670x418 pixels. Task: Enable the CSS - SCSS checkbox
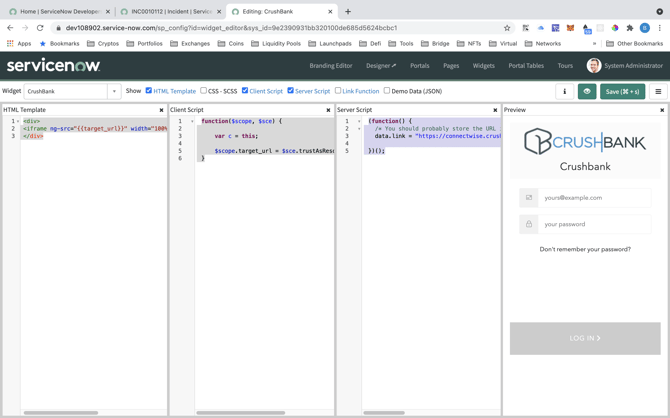tap(204, 91)
